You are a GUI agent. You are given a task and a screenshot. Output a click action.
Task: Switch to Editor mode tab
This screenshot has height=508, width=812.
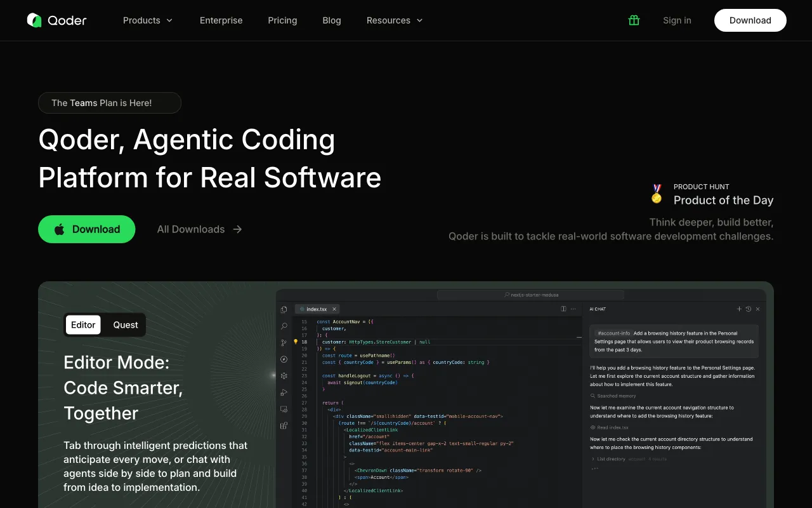click(x=83, y=325)
